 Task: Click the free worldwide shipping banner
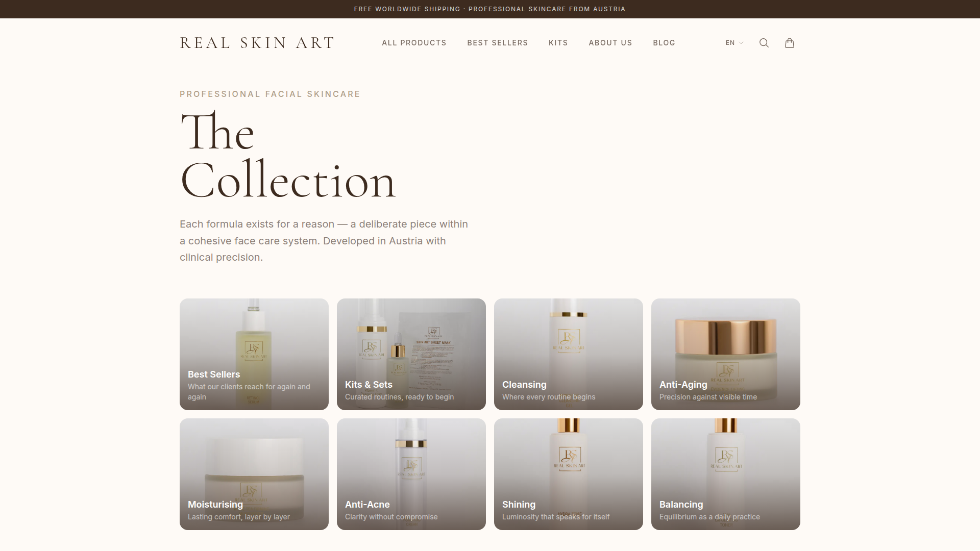point(490,9)
